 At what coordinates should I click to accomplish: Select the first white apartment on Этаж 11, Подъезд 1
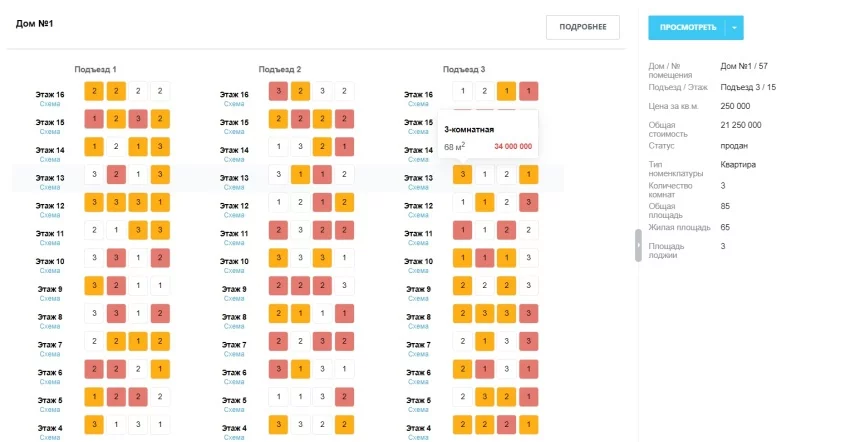(94, 230)
